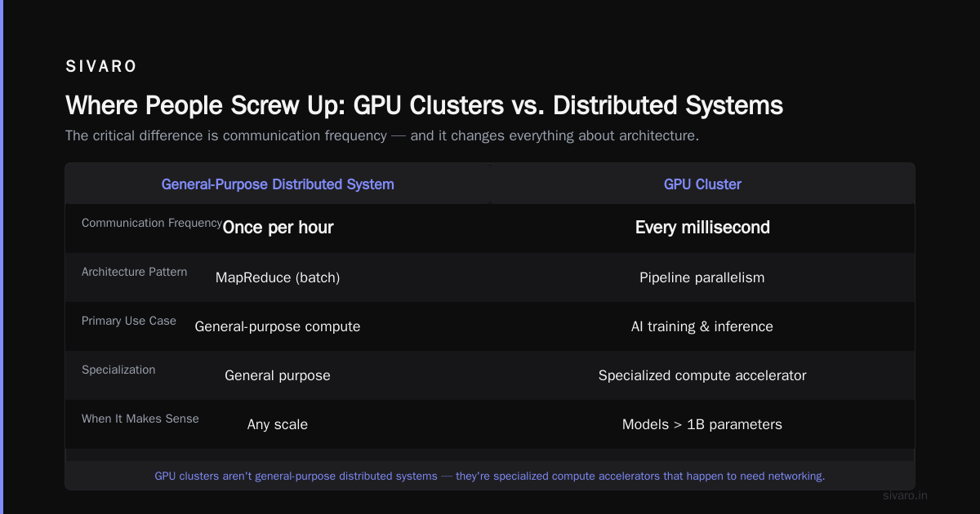Image resolution: width=980 pixels, height=514 pixels.
Task: Click the footer note about GPU clusters
Action: (490, 476)
